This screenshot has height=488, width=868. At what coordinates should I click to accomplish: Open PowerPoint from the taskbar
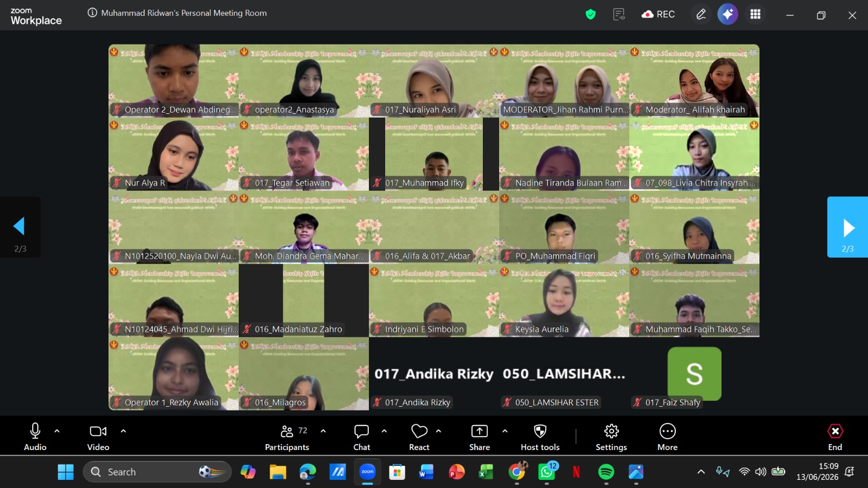pyautogui.click(x=456, y=472)
